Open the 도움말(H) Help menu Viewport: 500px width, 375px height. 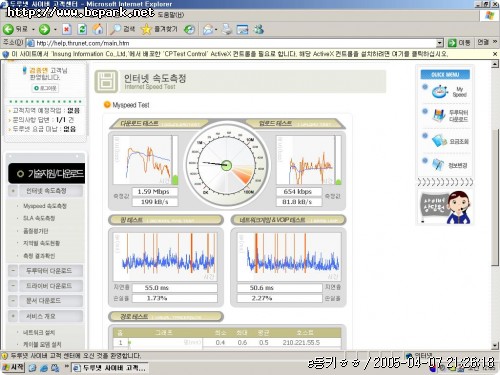(x=171, y=15)
